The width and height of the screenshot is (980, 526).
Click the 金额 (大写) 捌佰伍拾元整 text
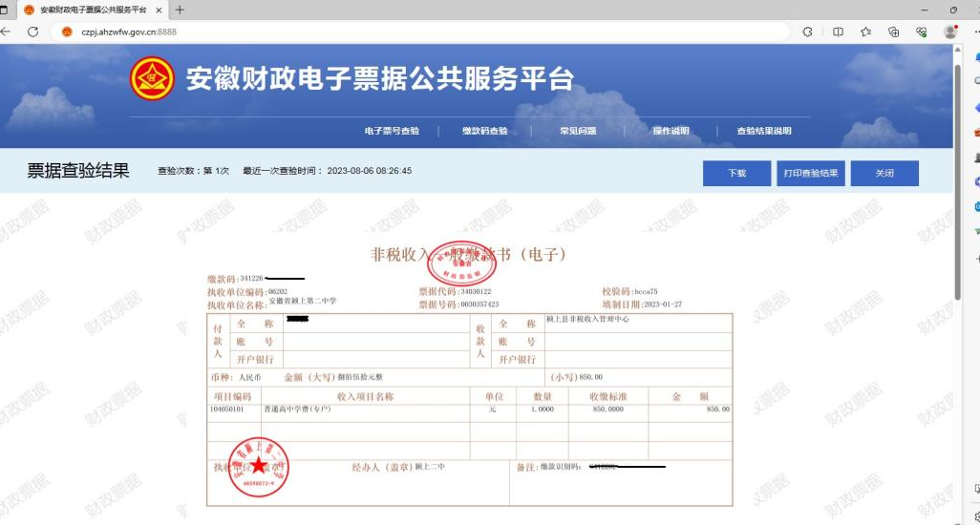(333, 377)
